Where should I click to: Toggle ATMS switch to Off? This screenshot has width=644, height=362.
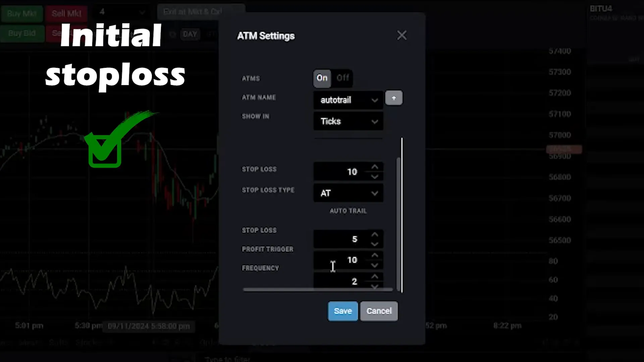[342, 78]
